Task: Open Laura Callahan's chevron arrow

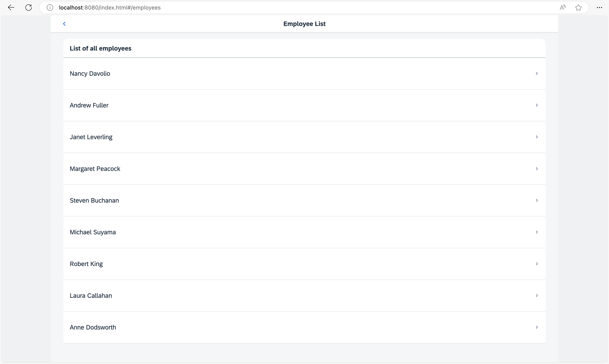Action: (537, 296)
